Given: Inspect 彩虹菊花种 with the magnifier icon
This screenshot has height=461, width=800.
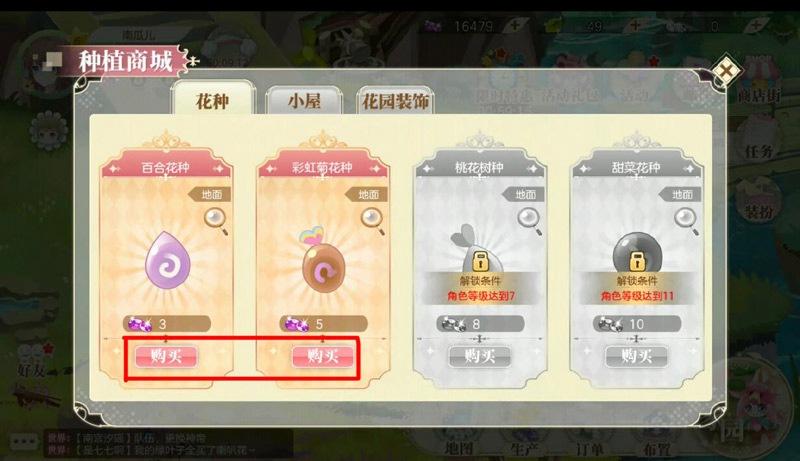Looking at the screenshot, I should (x=373, y=221).
